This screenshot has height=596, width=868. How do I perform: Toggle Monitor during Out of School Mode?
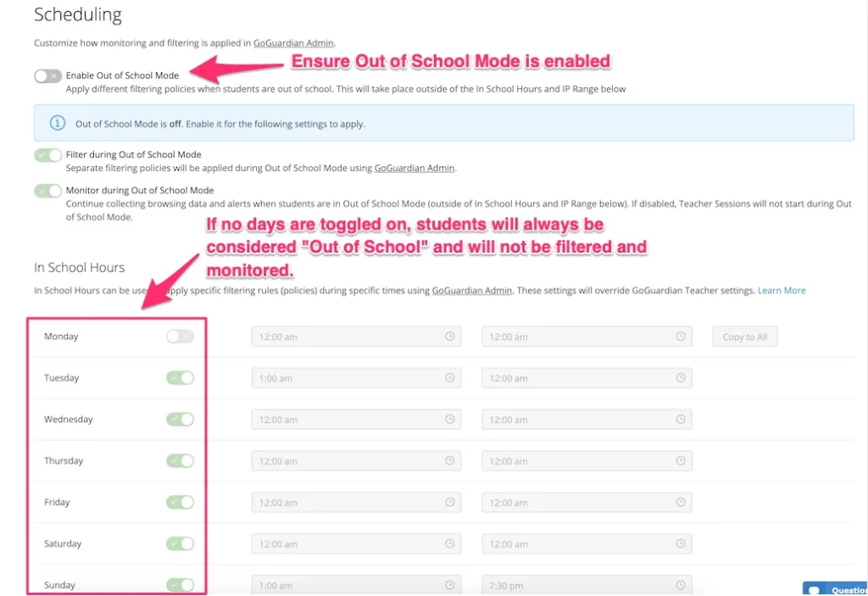47,191
